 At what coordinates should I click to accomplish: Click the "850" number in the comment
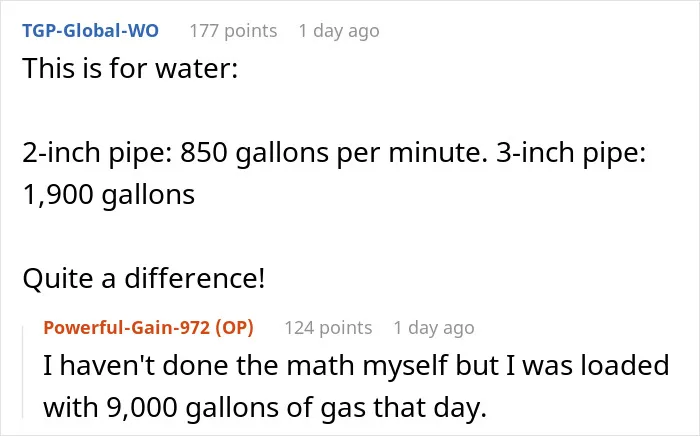point(204,153)
